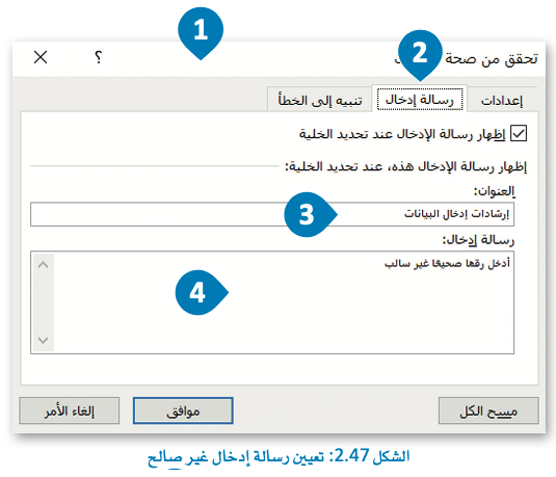Click the question mark help icon

(x=98, y=57)
